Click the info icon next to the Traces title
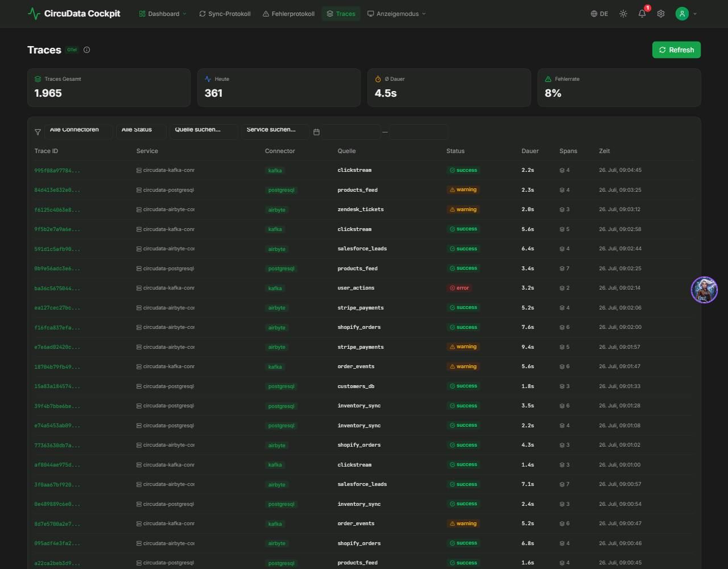Screen dimensions: 728x569 point(87,50)
